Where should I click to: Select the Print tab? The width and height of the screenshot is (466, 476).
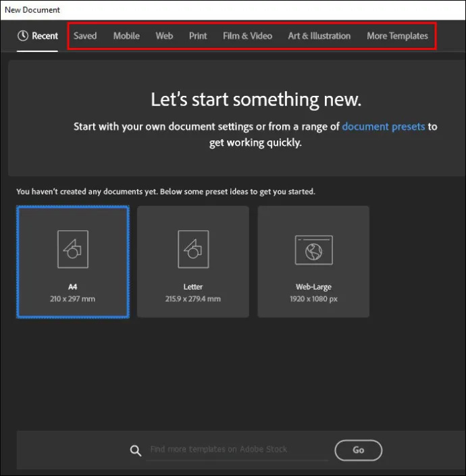[198, 36]
